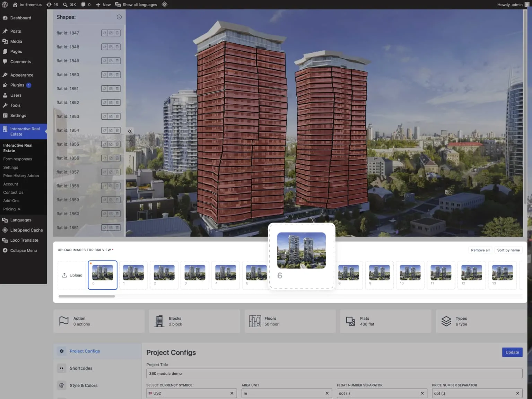The height and width of the screenshot is (399, 532).
Task: Edit the shape for flat id 1848
Action: tap(111, 47)
